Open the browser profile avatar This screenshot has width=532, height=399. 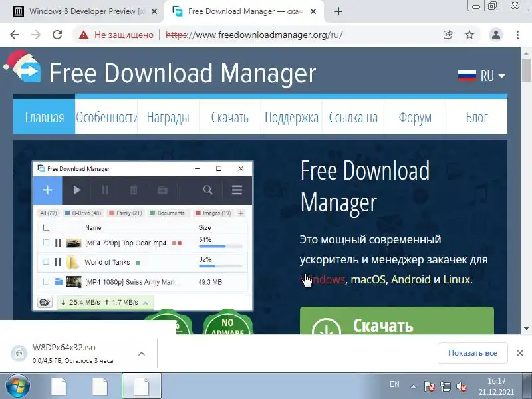pos(495,35)
